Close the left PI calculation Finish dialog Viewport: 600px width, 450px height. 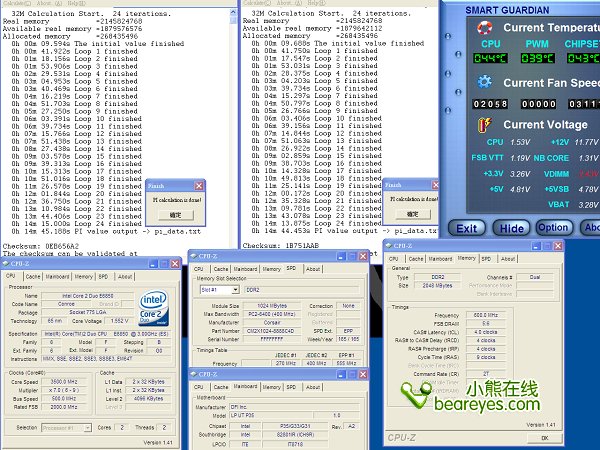click(200, 185)
